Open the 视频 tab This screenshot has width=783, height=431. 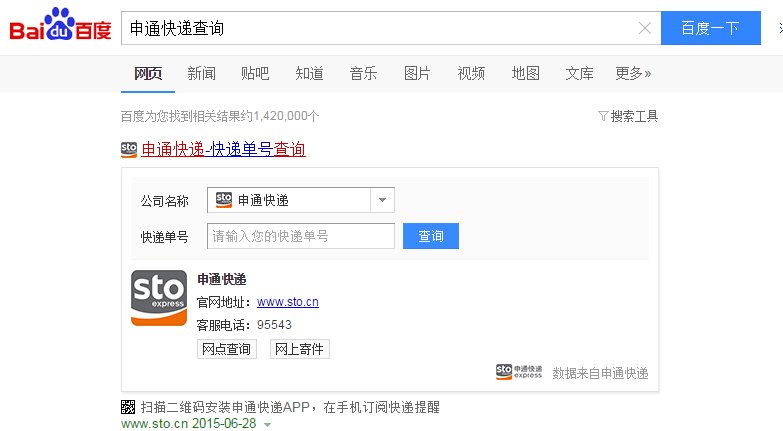click(x=471, y=73)
